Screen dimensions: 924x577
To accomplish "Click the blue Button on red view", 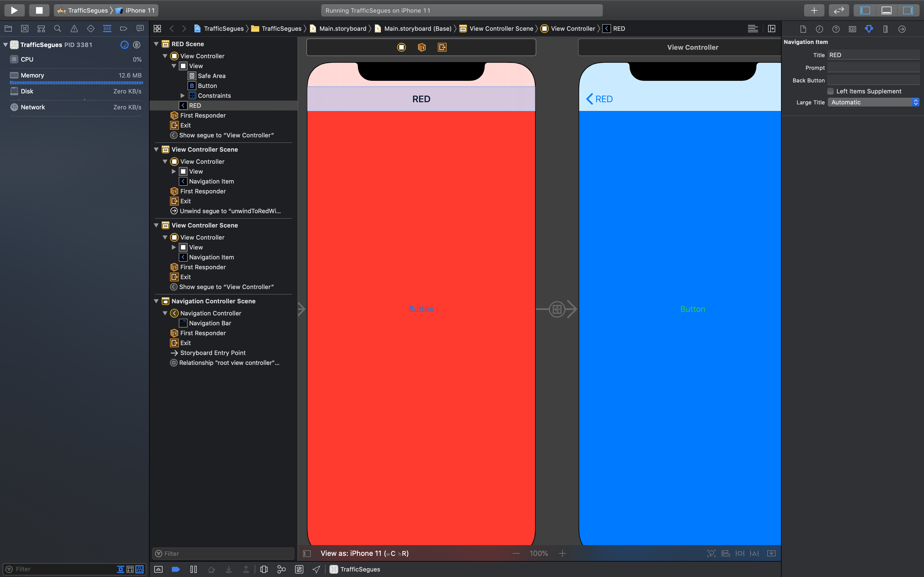I will 421,309.
